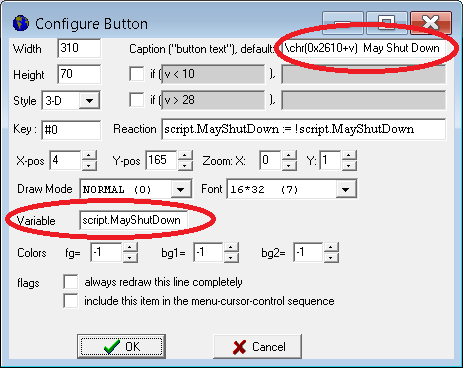This screenshot has height=368, width=463.
Task: Click the X-pos value field
Action: coord(65,160)
